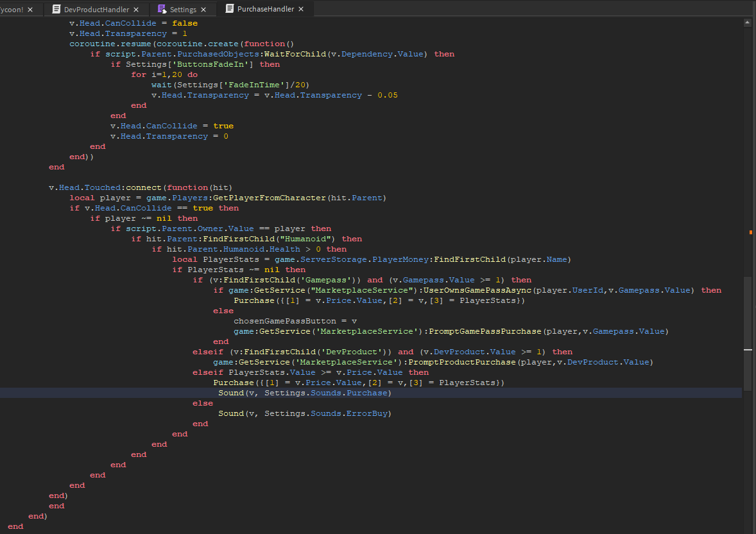Viewport: 756px width, 534px height.
Task: Click the script.Parent.Owner.Value == player line
Action: pyautogui.click(x=221, y=228)
